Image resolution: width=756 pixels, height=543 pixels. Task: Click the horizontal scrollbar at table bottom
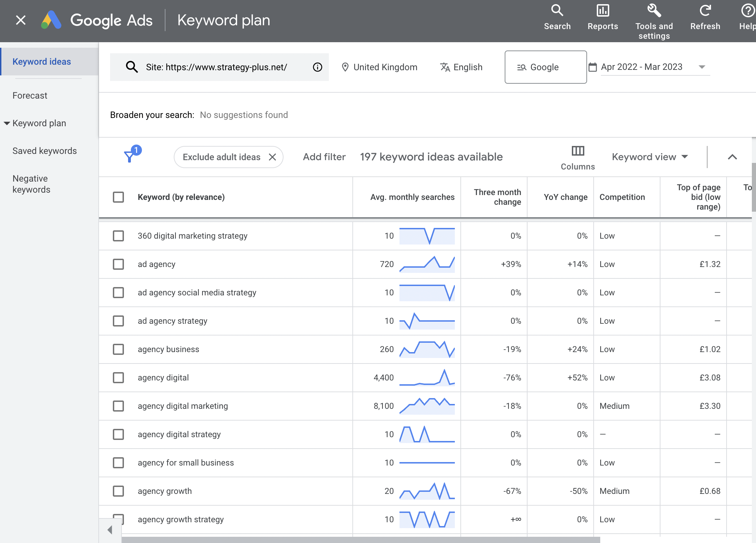click(x=361, y=540)
